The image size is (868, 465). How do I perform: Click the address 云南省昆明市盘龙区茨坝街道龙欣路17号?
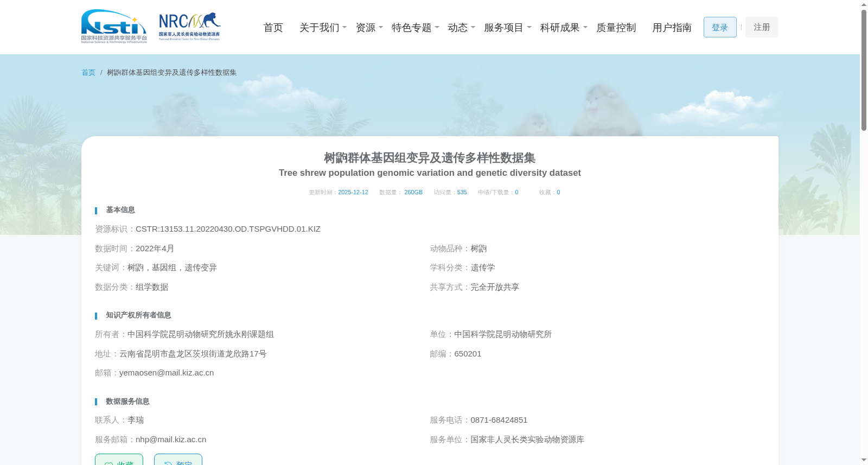pyautogui.click(x=193, y=354)
